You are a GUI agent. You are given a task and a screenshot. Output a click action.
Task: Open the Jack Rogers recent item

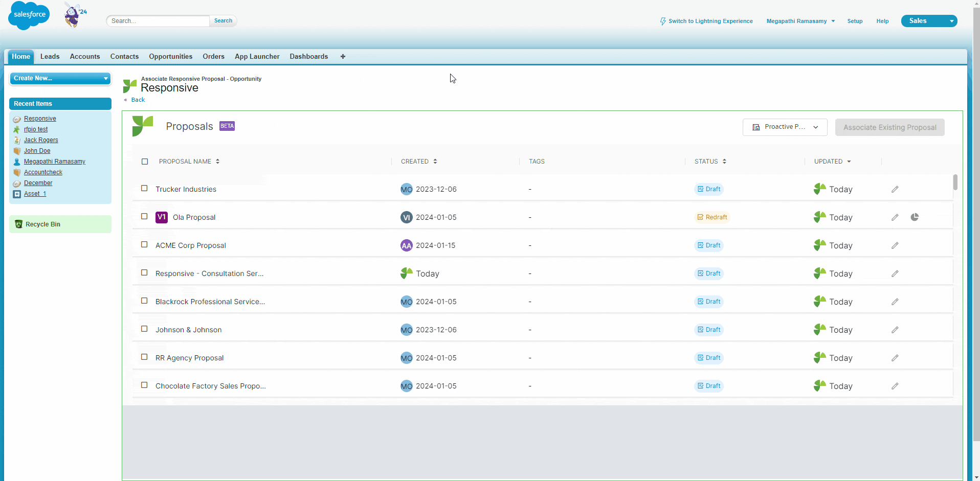[x=41, y=140]
